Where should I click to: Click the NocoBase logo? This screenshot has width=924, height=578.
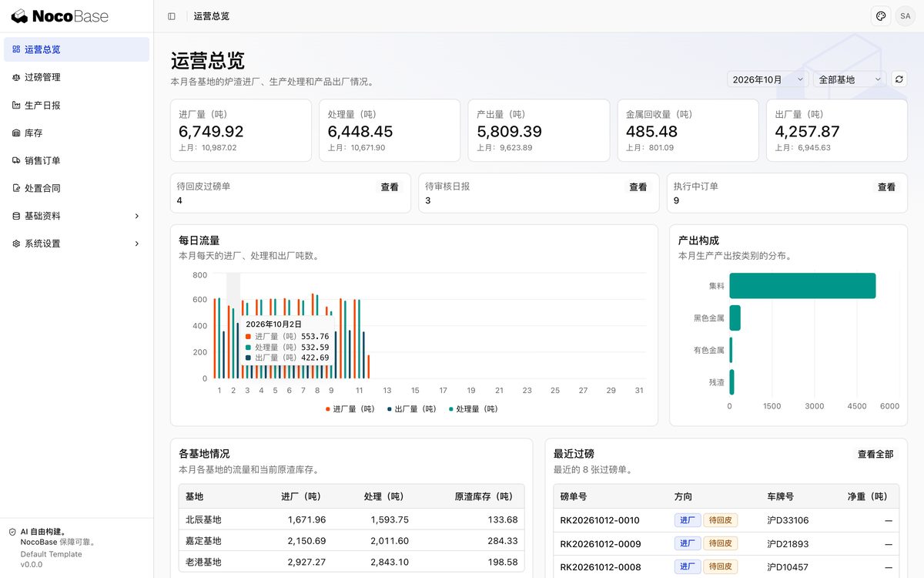pos(60,16)
